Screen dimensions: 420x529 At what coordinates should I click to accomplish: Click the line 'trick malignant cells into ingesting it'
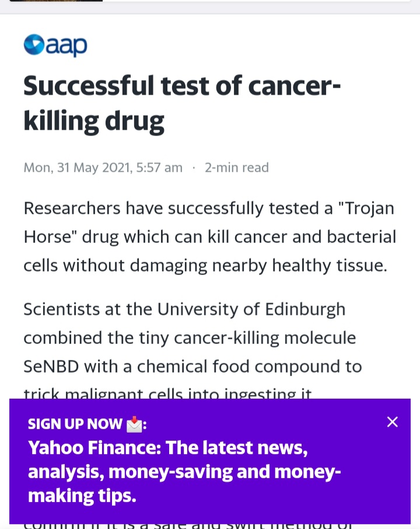[x=167, y=394]
